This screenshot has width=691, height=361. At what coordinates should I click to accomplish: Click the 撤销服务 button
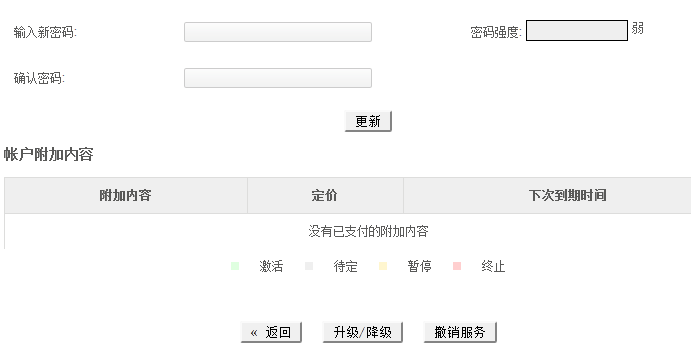click(460, 332)
